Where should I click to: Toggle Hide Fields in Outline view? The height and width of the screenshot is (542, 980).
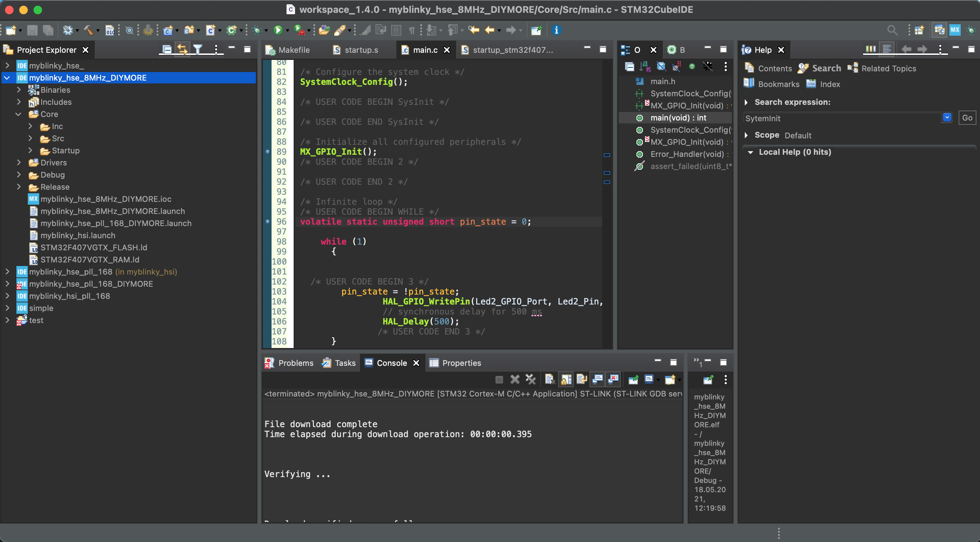pyautogui.click(x=661, y=67)
